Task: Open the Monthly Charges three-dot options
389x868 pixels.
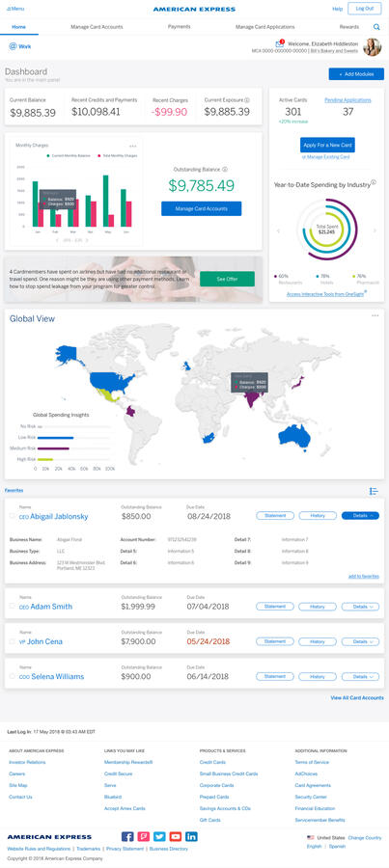Action: [133, 147]
